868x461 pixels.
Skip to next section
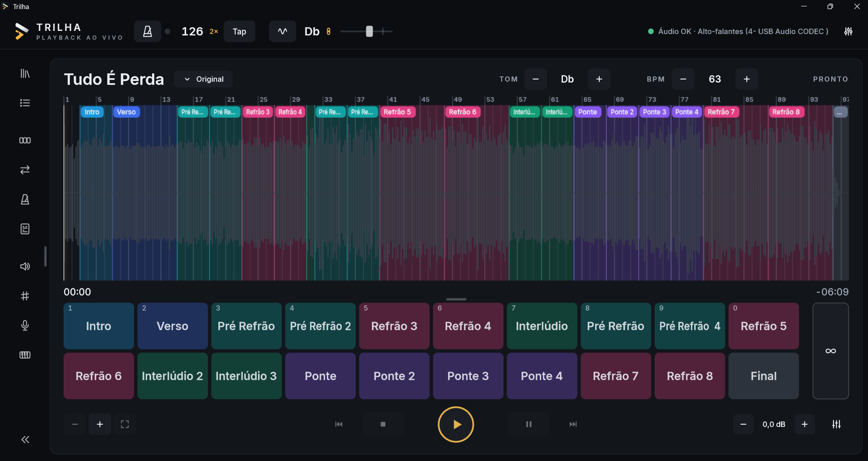(573, 424)
